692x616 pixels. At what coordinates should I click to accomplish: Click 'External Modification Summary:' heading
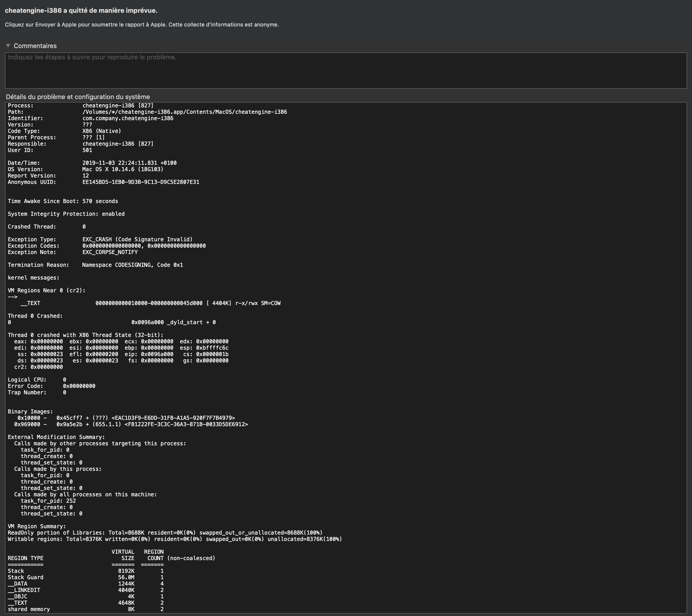pyautogui.click(x=56, y=437)
